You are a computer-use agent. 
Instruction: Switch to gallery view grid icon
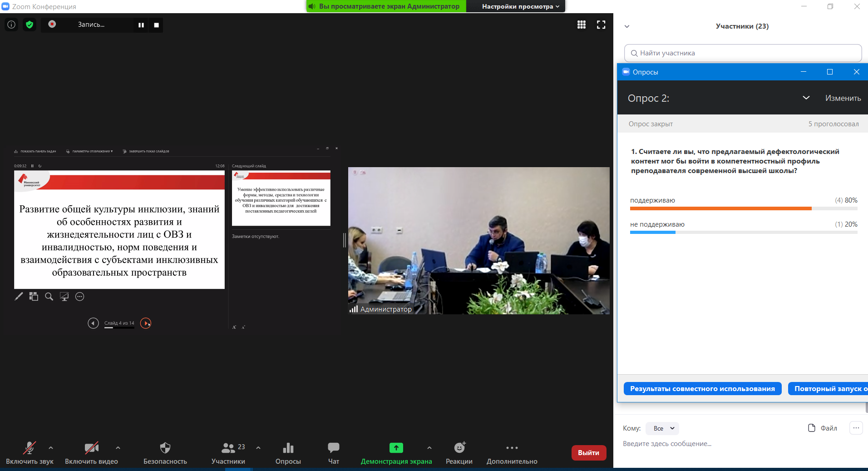[x=581, y=25]
